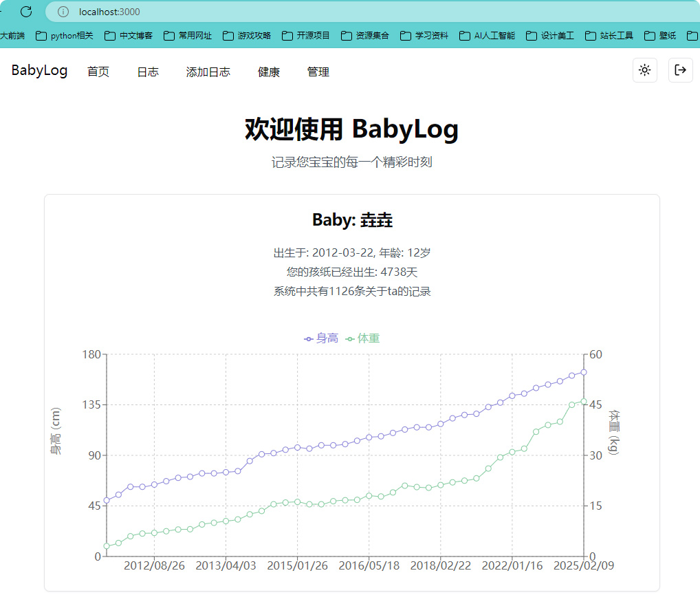Click the last 身高 data point on chart
Viewport: 700px width, 595px height.
(584, 372)
